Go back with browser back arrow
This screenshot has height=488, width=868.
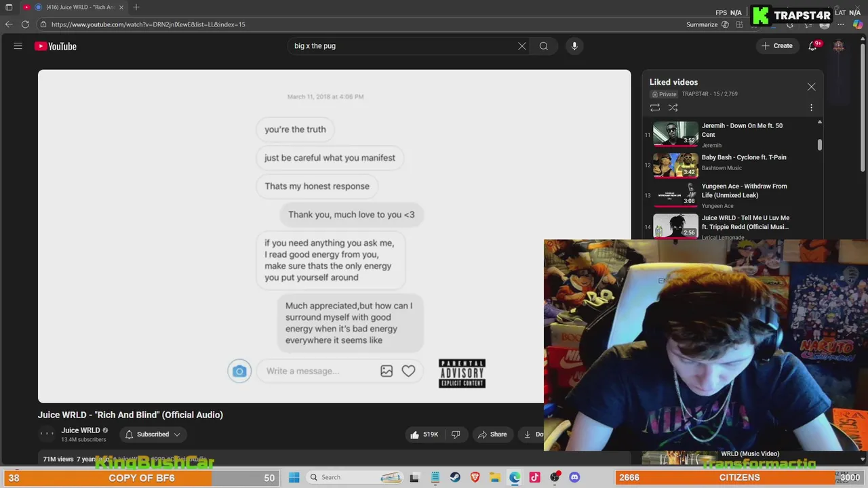pos(8,24)
